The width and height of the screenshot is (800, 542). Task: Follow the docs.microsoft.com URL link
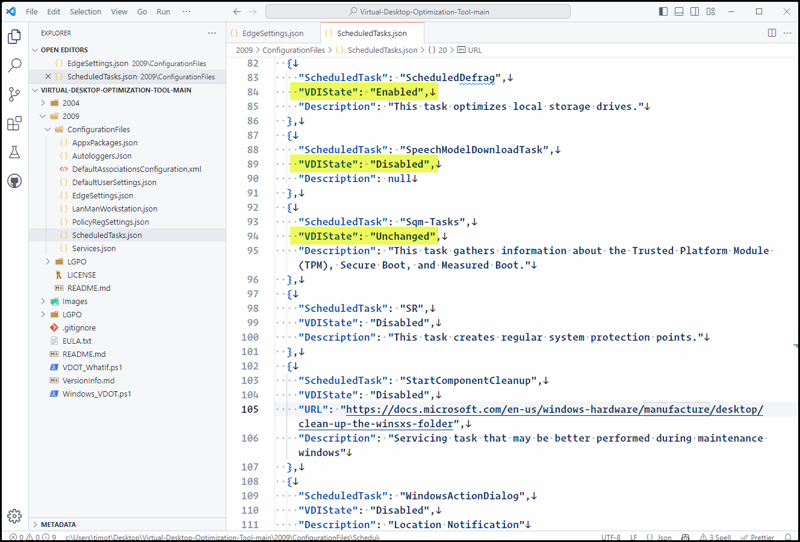tap(552, 410)
